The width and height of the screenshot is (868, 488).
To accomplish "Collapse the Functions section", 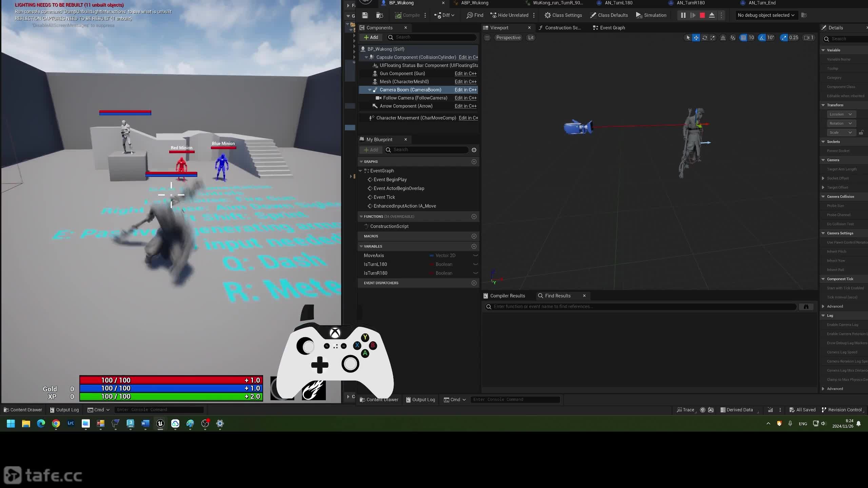I will [361, 217].
